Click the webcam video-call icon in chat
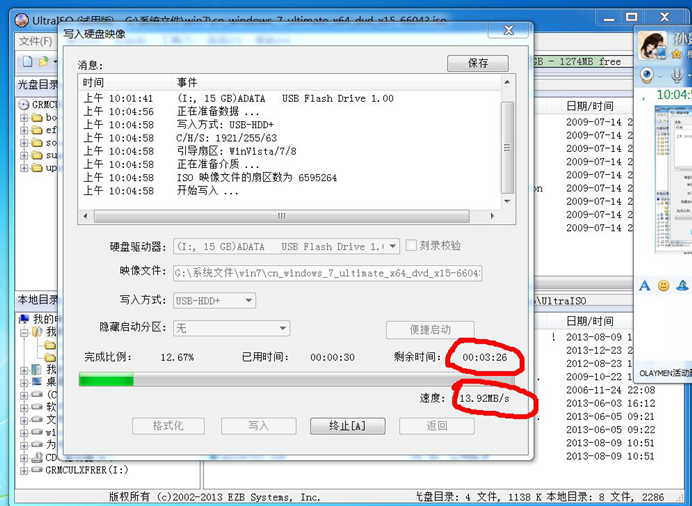Viewport: 692px width, 506px height. (647, 75)
